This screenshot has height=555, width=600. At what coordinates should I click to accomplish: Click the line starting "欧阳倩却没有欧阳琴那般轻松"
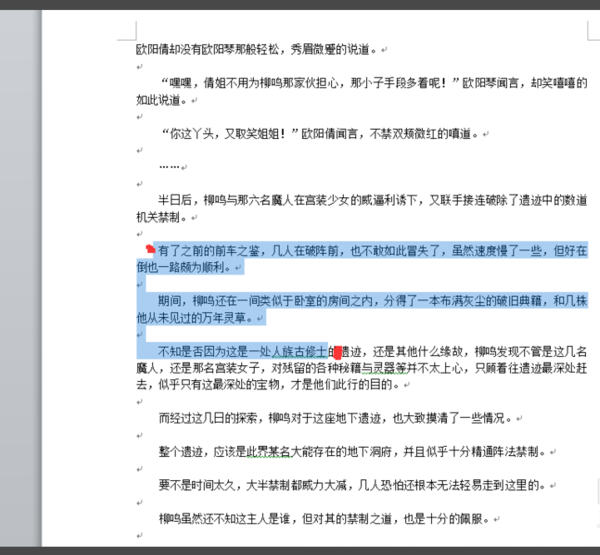(x=258, y=49)
